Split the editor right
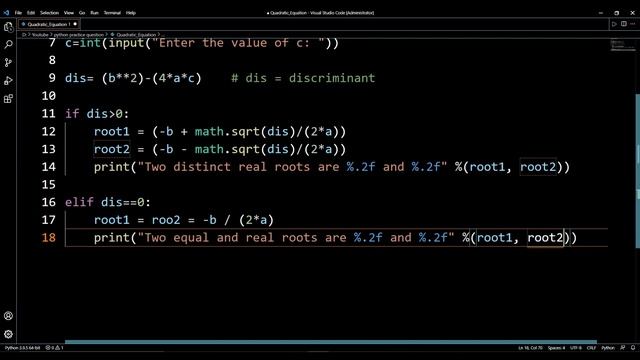This screenshot has height=360, width=640. tap(624, 24)
